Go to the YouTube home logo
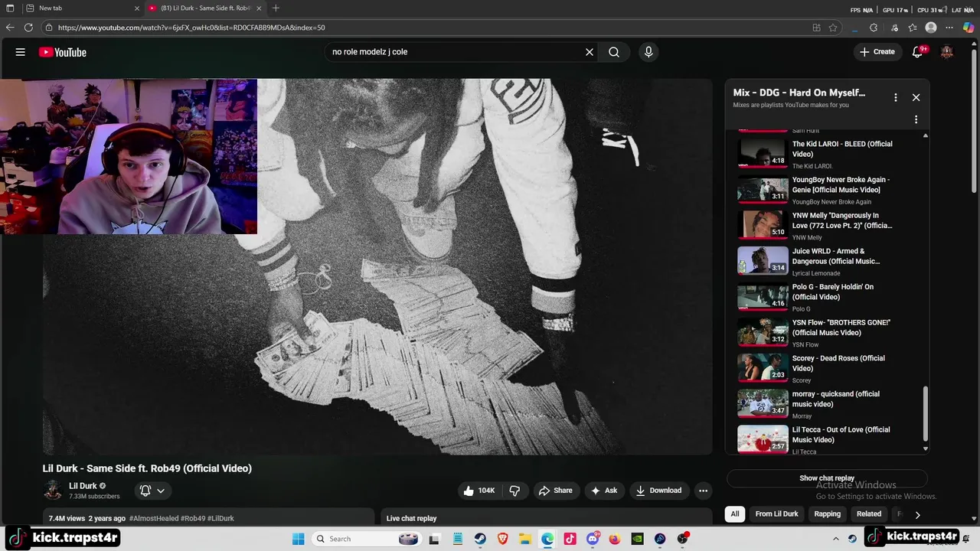This screenshot has width=980, height=551. (x=63, y=52)
